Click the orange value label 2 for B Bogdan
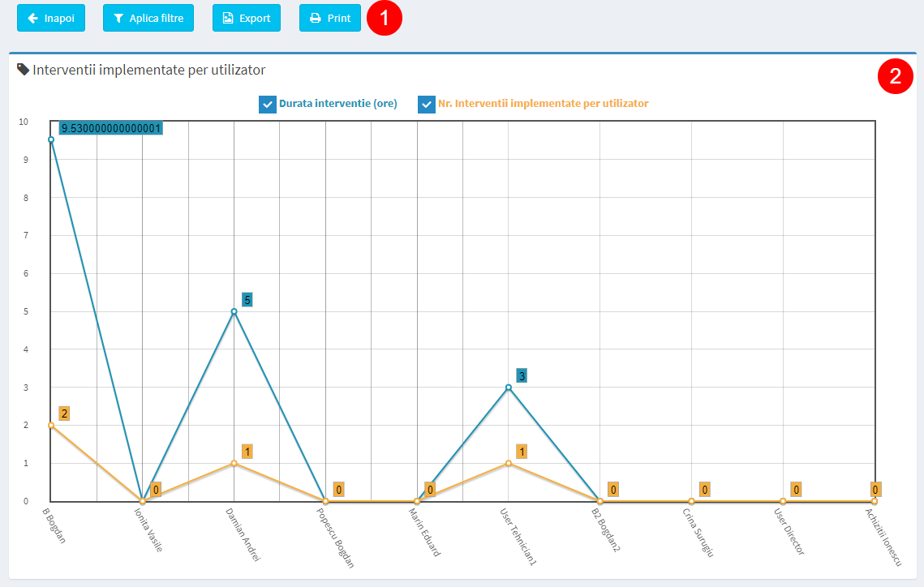Image resolution: width=924 pixels, height=587 pixels. pyautogui.click(x=64, y=413)
